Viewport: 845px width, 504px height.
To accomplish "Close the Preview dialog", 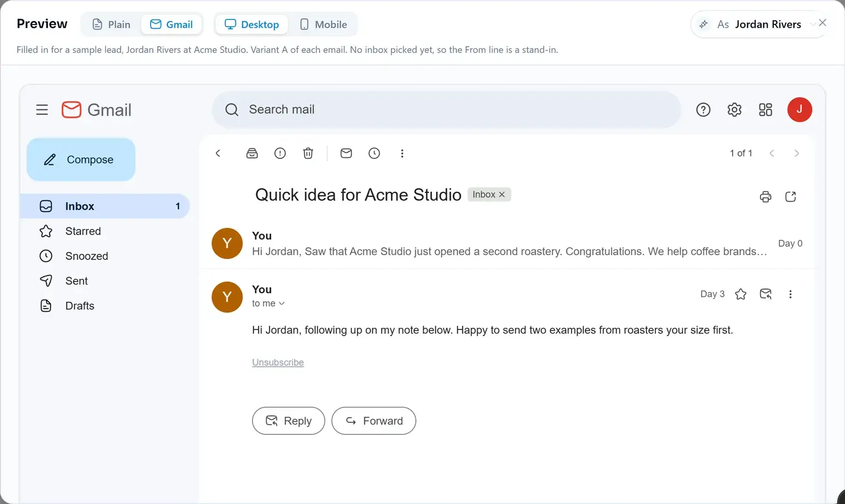I will [x=823, y=23].
